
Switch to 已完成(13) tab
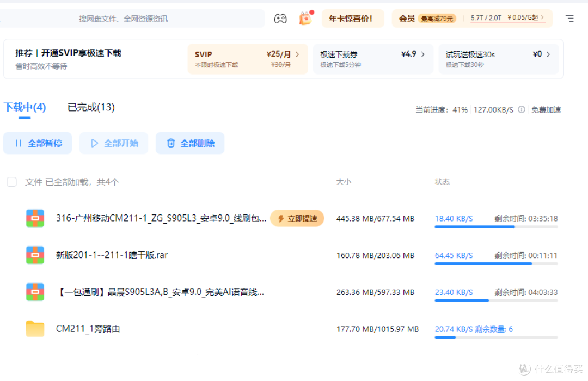point(91,108)
